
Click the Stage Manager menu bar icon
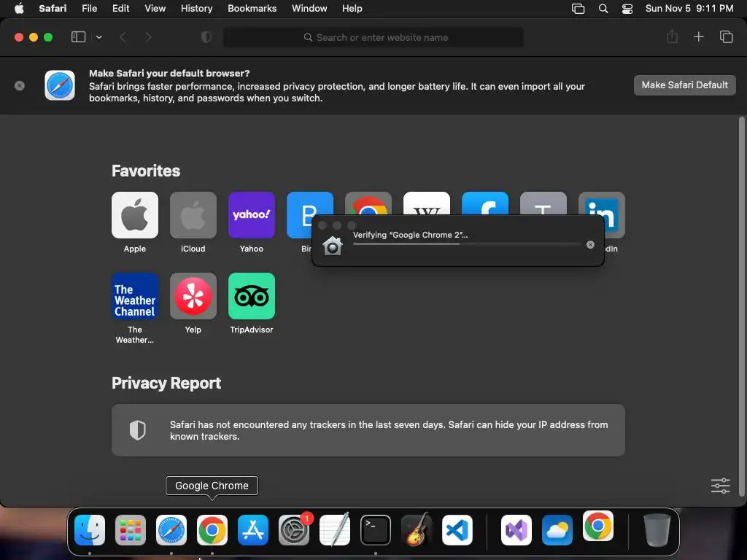point(578,9)
